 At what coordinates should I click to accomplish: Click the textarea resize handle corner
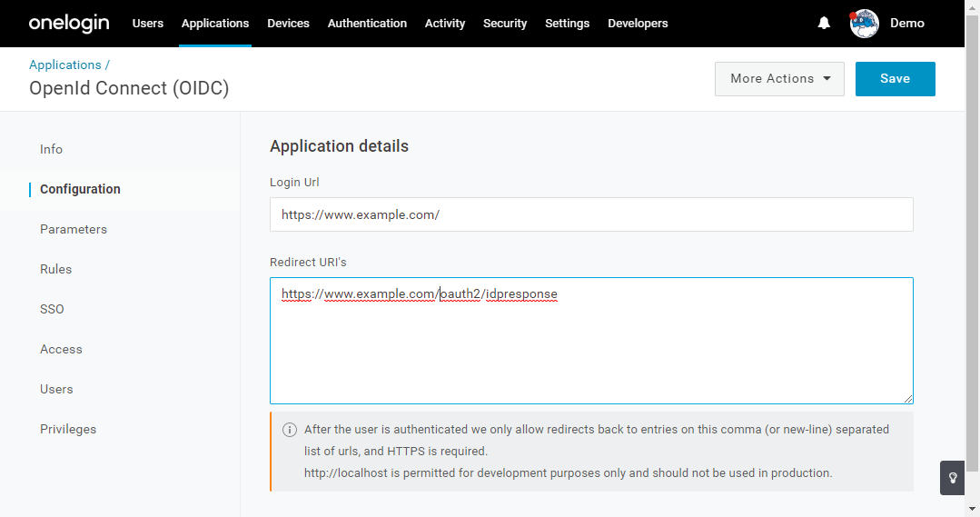908,398
